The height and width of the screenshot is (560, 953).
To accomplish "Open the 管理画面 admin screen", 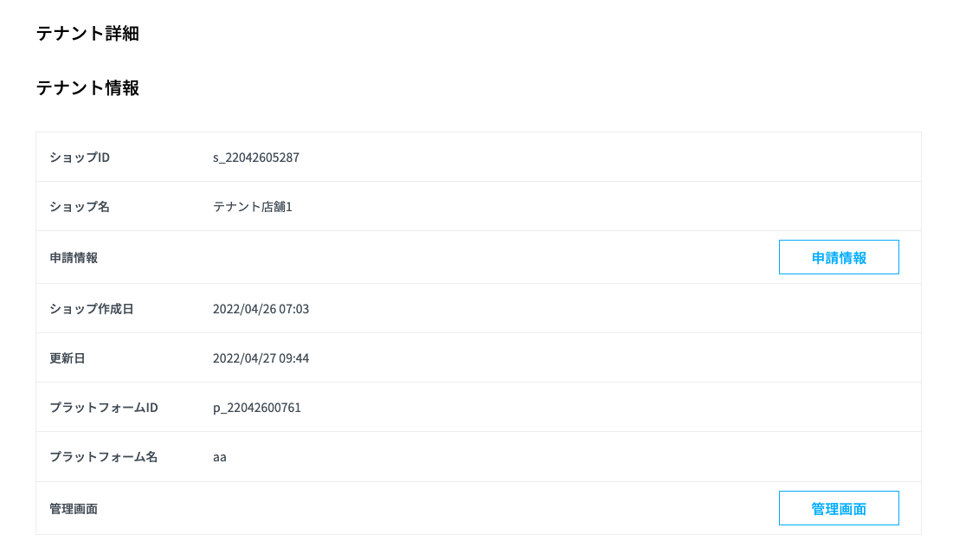I will click(x=838, y=508).
